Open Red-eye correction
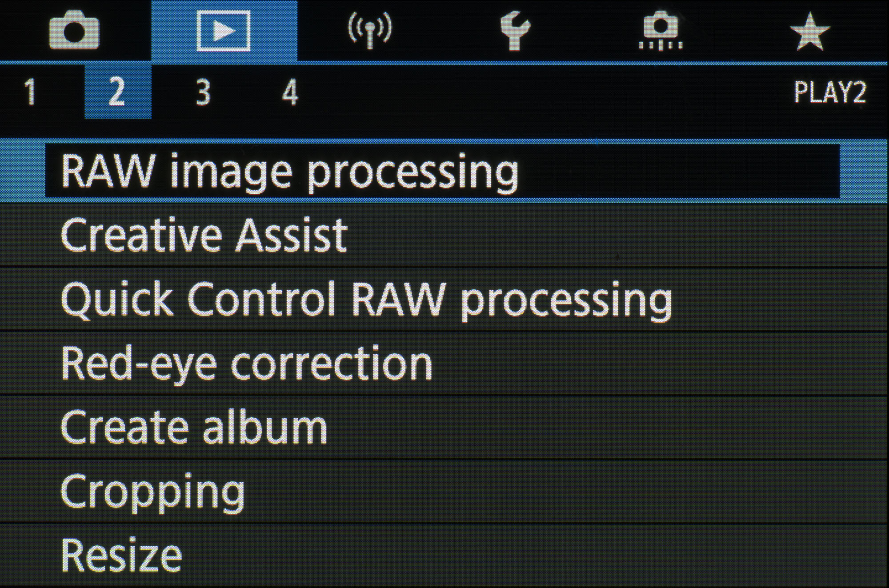The height and width of the screenshot is (588, 889). (247, 364)
